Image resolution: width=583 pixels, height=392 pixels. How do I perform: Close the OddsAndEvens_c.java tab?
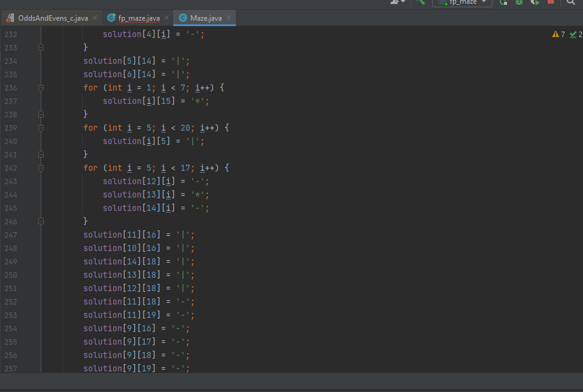pyautogui.click(x=95, y=18)
